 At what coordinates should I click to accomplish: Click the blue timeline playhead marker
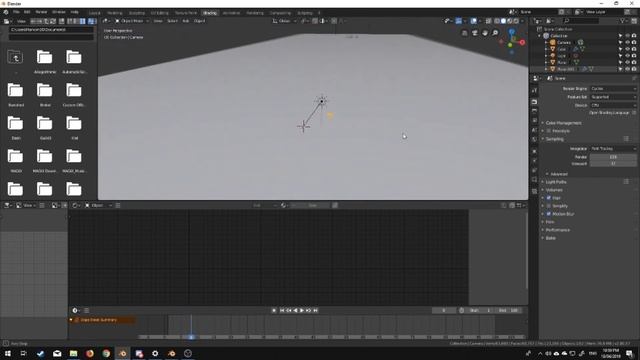point(191,337)
